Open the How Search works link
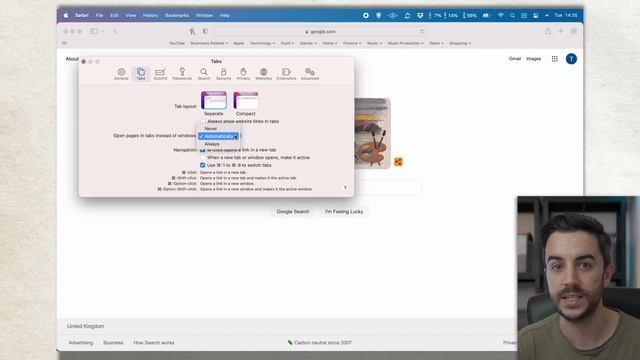 [x=154, y=343]
